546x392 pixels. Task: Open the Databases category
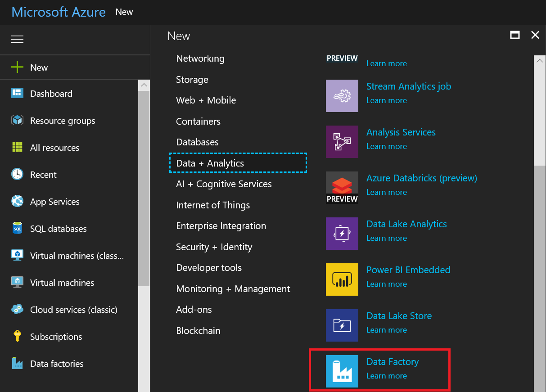pos(198,142)
